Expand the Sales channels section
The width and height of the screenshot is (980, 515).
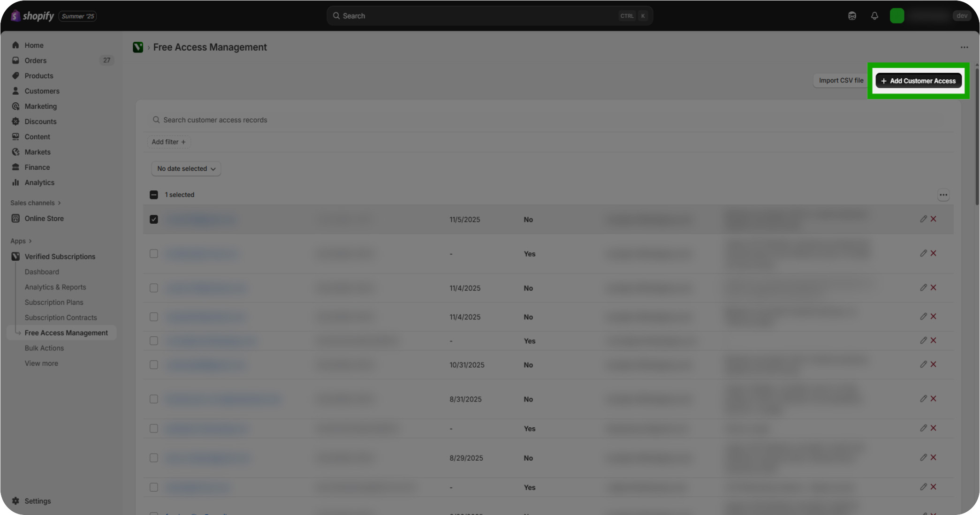pyautogui.click(x=36, y=203)
